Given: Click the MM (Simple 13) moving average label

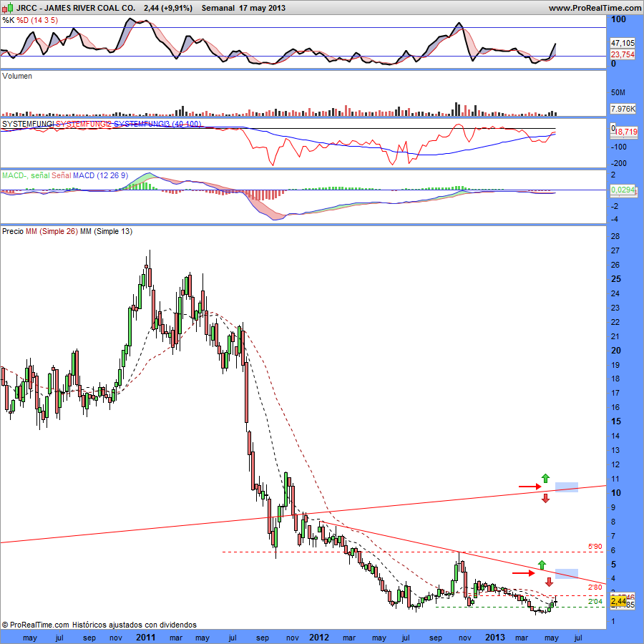Looking at the screenshot, I should click(x=107, y=231).
